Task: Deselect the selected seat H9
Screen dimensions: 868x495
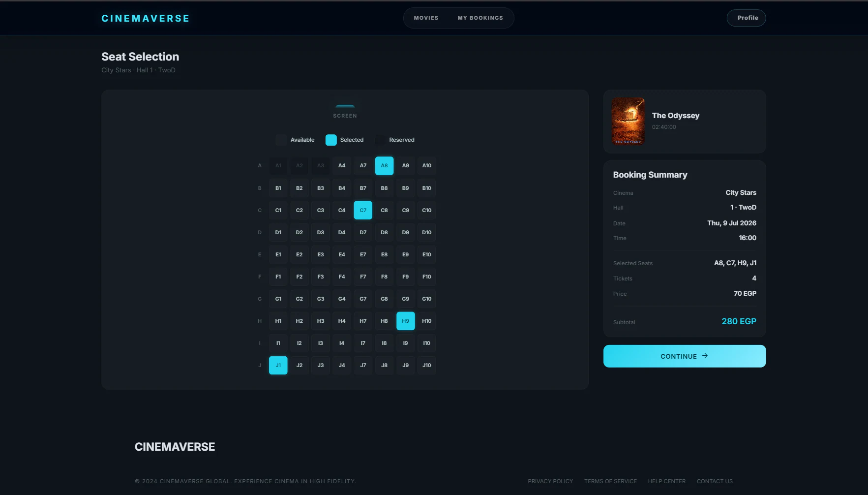Action: (x=405, y=321)
